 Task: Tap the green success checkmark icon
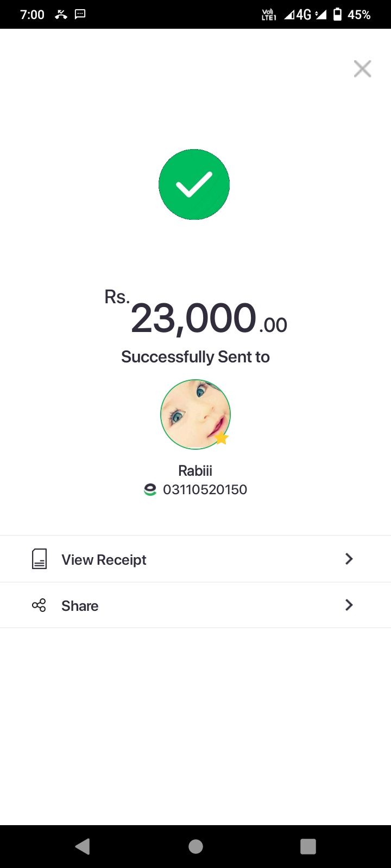(194, 184)
